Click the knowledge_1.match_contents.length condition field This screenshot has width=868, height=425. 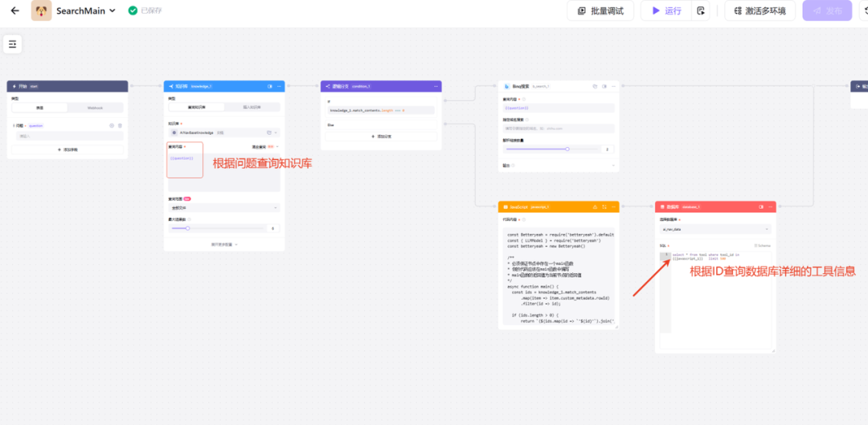click(381, 111)
